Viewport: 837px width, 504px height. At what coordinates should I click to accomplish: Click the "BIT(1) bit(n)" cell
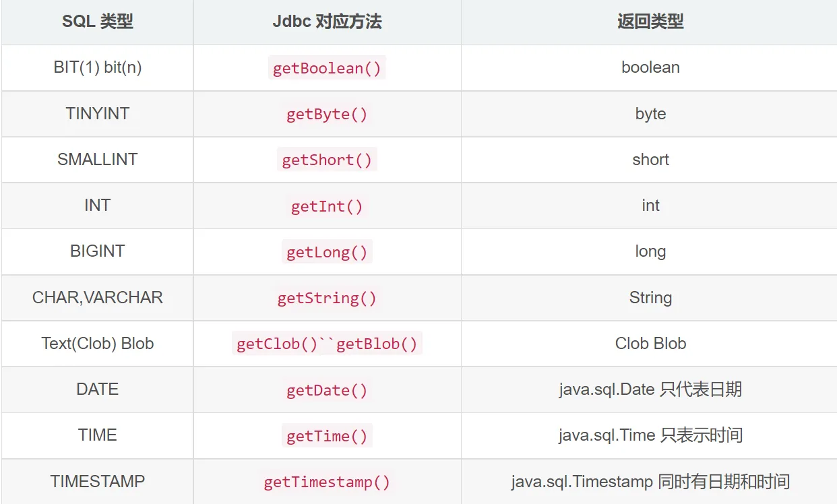tap(98, 68)
